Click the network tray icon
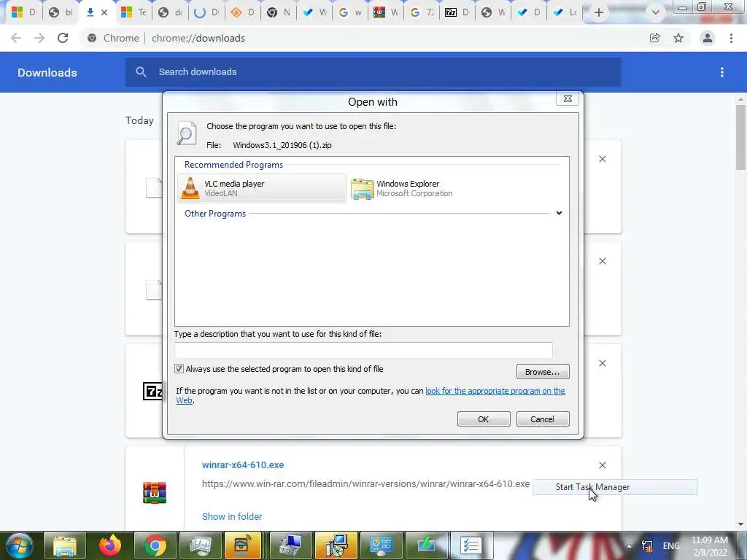Image resolution: width=747 pixels, height=560 pixels. [x=647, y=545]
